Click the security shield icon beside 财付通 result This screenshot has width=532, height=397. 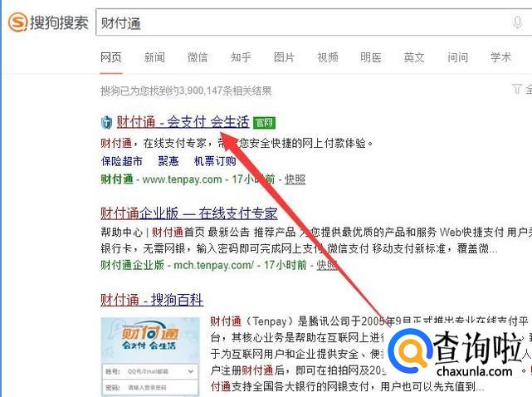click(106, 122)
